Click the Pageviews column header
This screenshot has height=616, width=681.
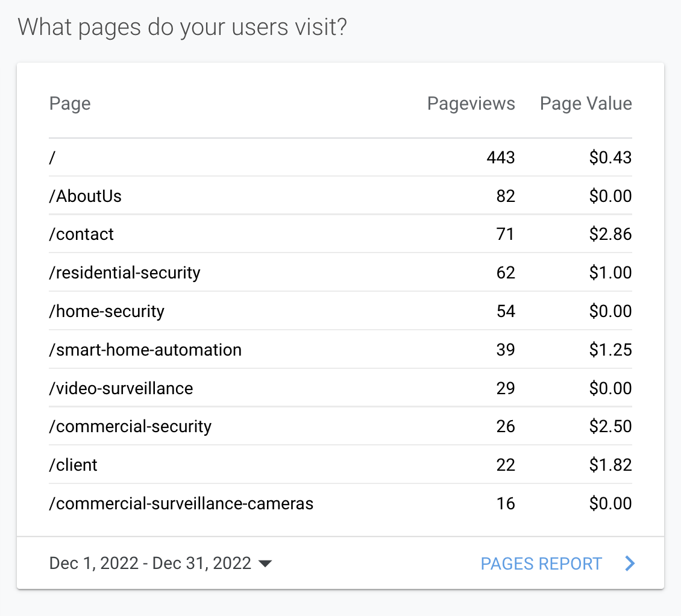pyautogui.click(x=471, y=104)
